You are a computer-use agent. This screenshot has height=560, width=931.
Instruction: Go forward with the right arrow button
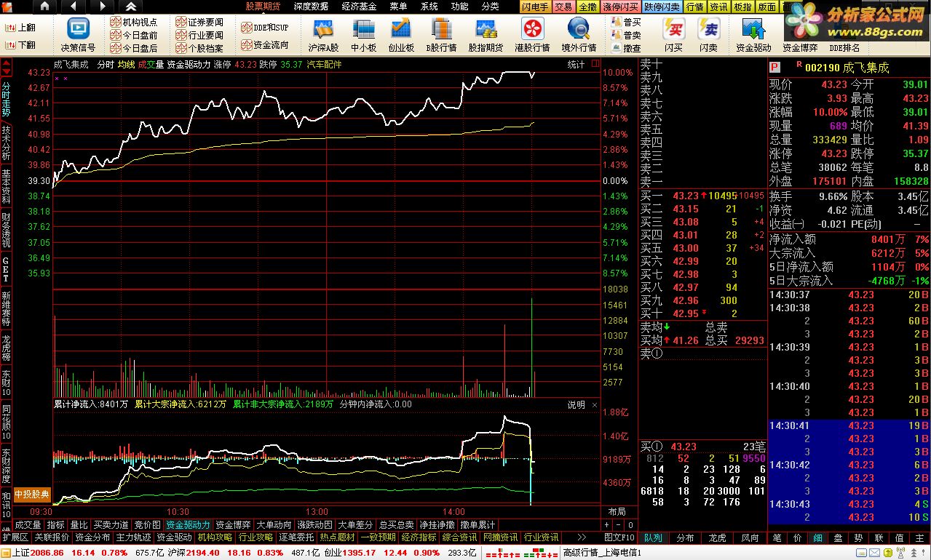(x=103, y=7)
